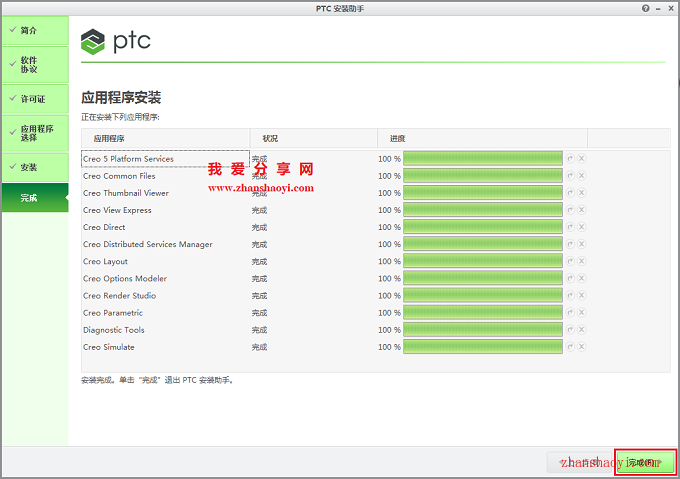Click progress bar for Creo Direct
This screenshot has width=680, height=479.
tap(483, 227)
